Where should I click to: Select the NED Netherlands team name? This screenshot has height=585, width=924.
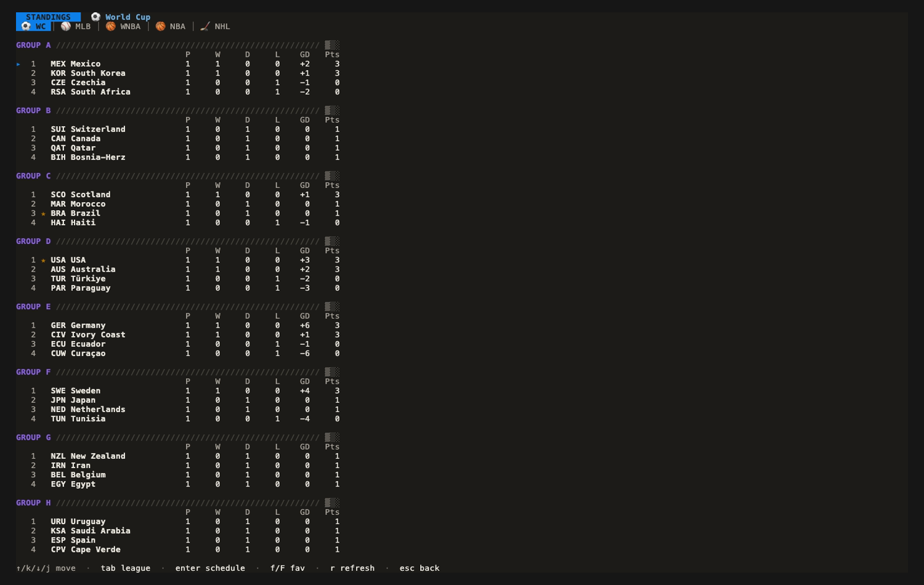point(88,409)
